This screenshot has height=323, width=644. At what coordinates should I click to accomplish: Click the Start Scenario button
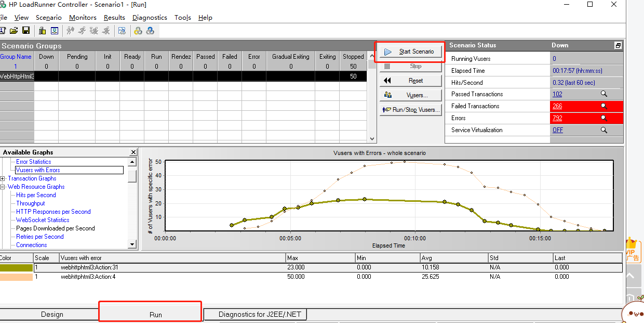tap(411, 51)
